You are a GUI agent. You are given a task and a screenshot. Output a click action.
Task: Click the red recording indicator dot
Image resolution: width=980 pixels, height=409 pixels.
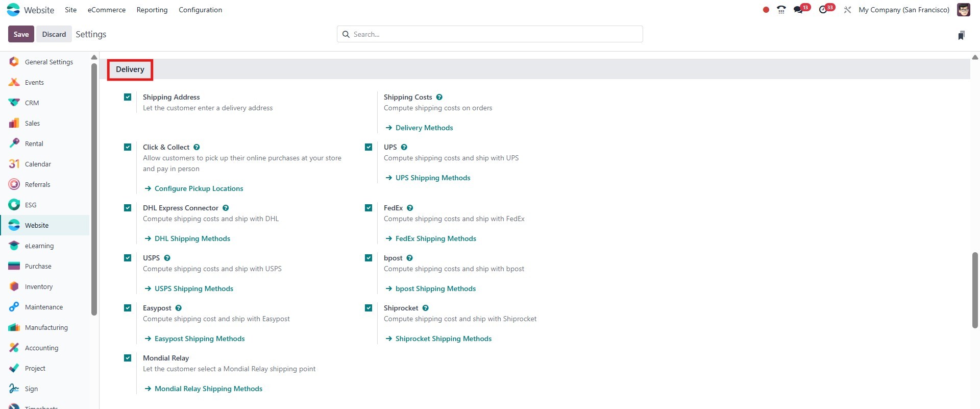(x=766, y=10)
